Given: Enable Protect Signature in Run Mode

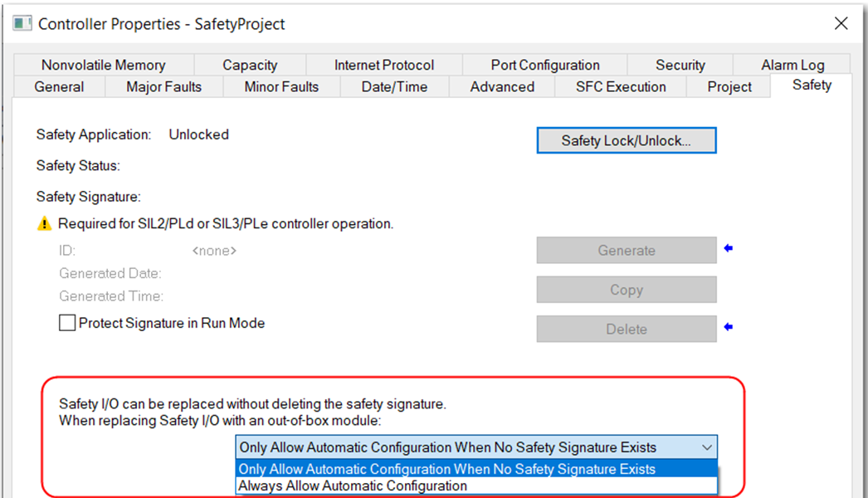Looking at the screenshot, I should [67, 324].
